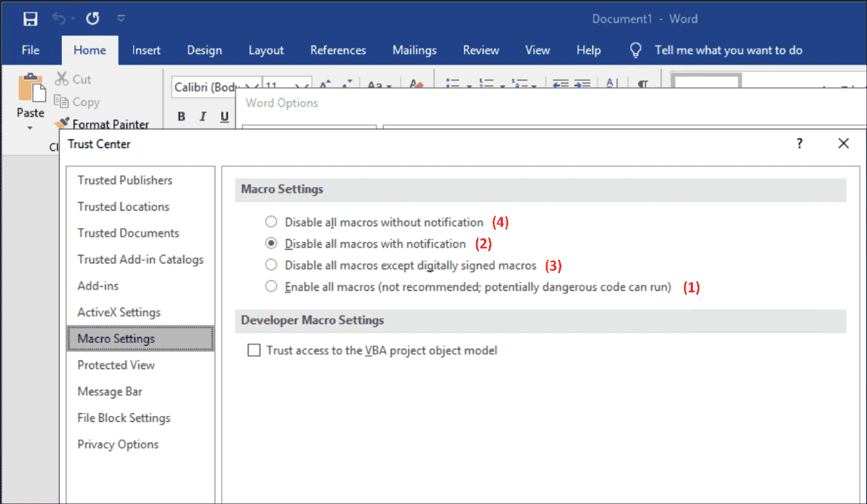This screenshot has height=504, width=867.
Task: Toggle show paragraph marks icon
Action: tap(642, 85)
